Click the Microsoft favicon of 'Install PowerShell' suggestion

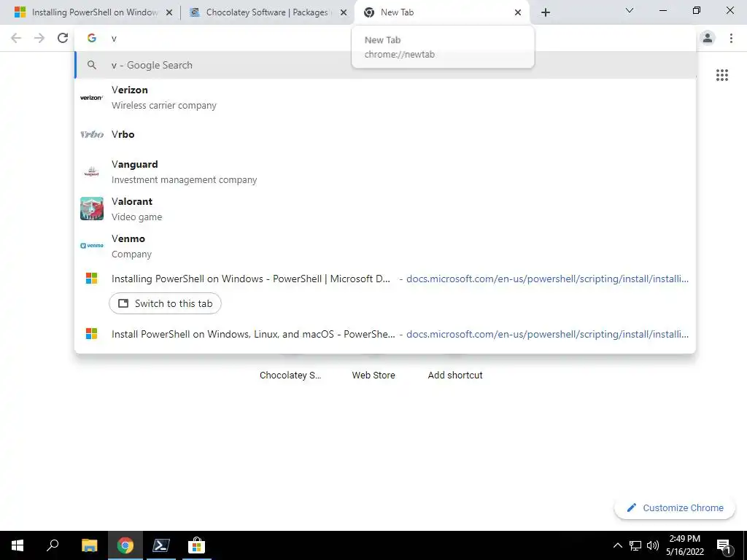click(x=91, y=334)
